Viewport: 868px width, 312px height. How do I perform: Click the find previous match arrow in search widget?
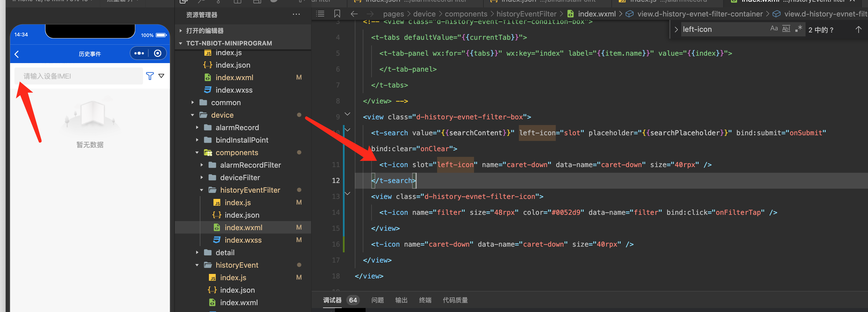859,29
